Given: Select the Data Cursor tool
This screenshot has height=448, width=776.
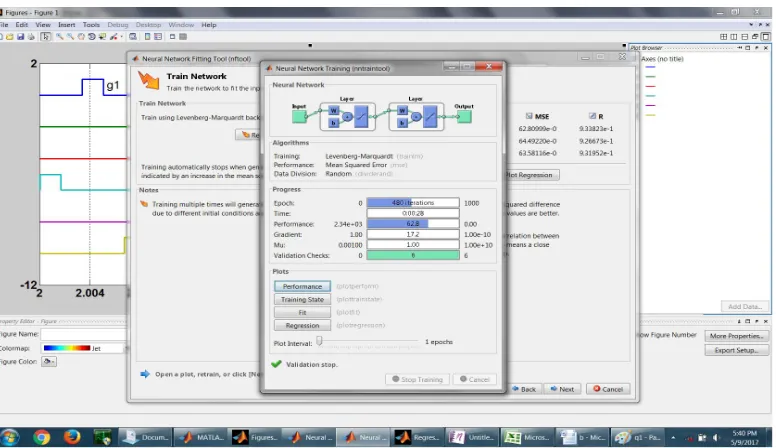Looking at the screenshot, I should (x=102, y=37).
